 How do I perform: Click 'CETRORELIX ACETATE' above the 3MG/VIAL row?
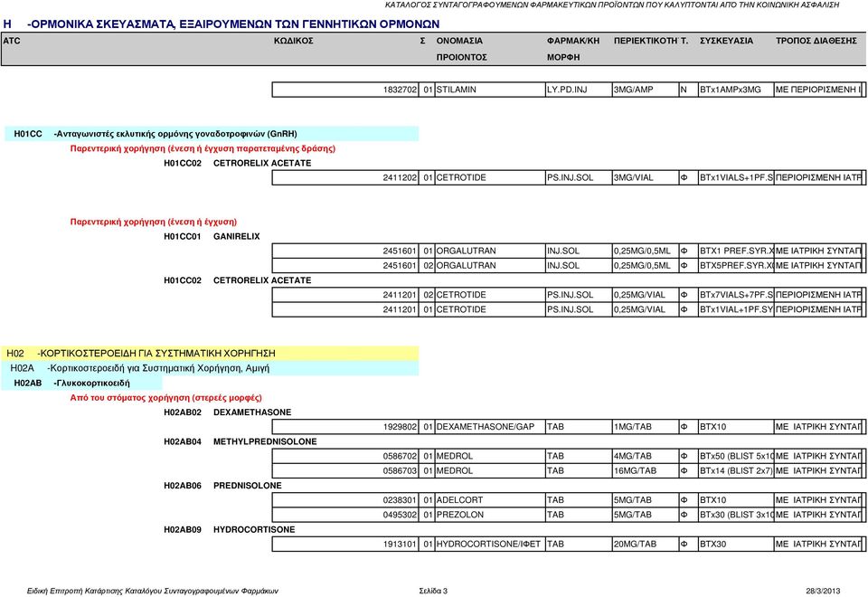pos(262,164)
